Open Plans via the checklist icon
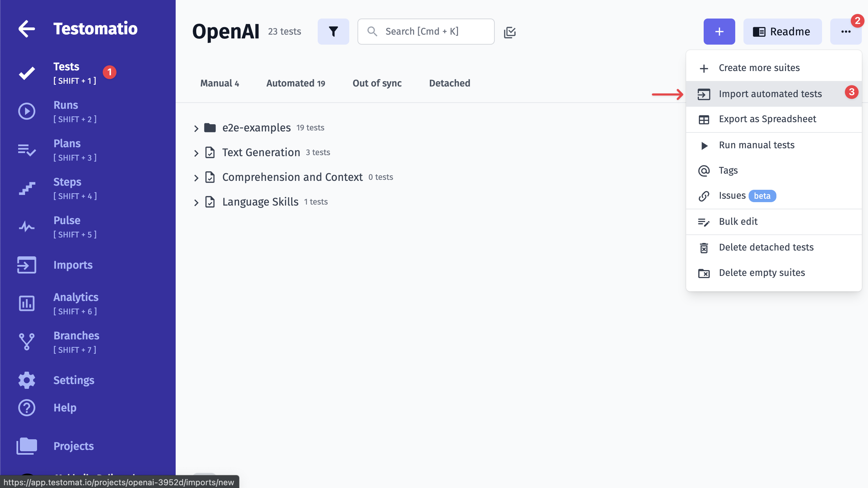Image resolution: width=868 pixels, height=488 pixels. coord(26,150)
